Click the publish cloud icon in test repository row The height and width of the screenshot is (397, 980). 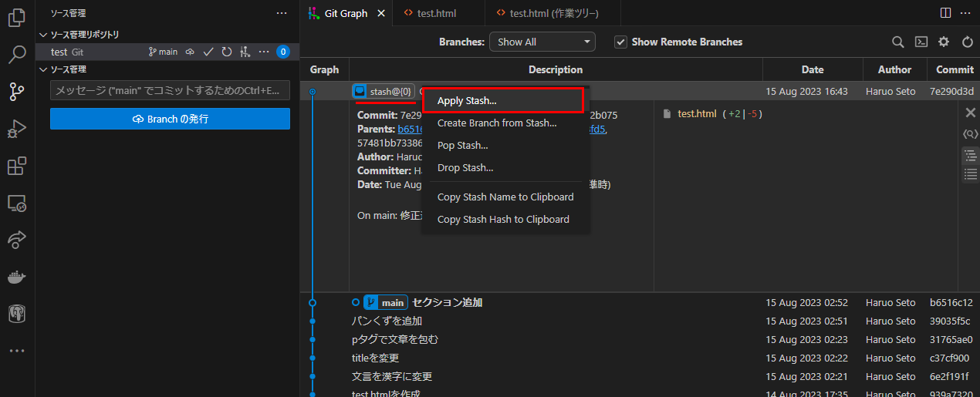[190, 52]
